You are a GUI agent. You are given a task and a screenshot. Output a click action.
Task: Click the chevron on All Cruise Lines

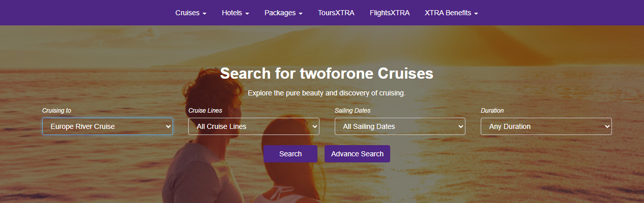tap(315, 126)
